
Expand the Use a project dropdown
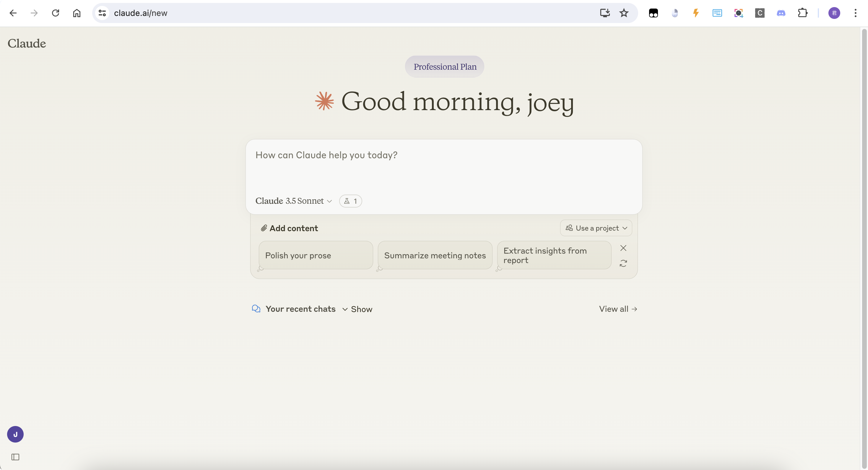[596, 228]
